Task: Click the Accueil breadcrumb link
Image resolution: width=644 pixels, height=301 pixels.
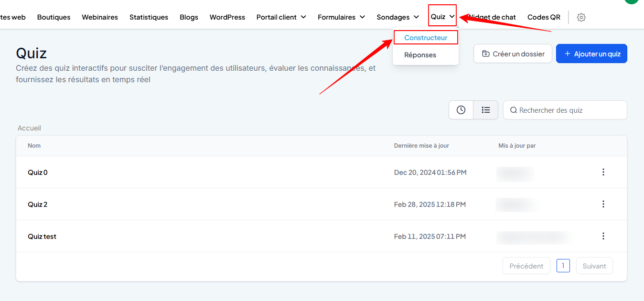Action: (x=29, y=128)
